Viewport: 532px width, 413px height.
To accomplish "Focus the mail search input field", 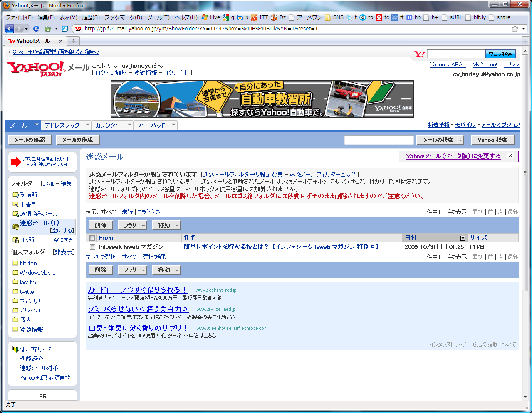I will (x=379, y=140).
